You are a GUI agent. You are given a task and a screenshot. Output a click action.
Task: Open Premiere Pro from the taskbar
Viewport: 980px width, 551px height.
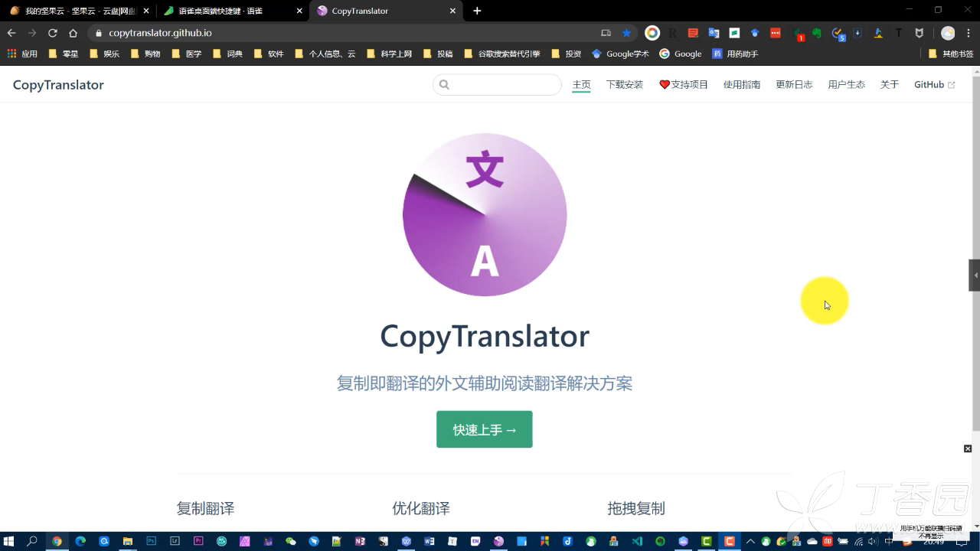click(198, 541)
